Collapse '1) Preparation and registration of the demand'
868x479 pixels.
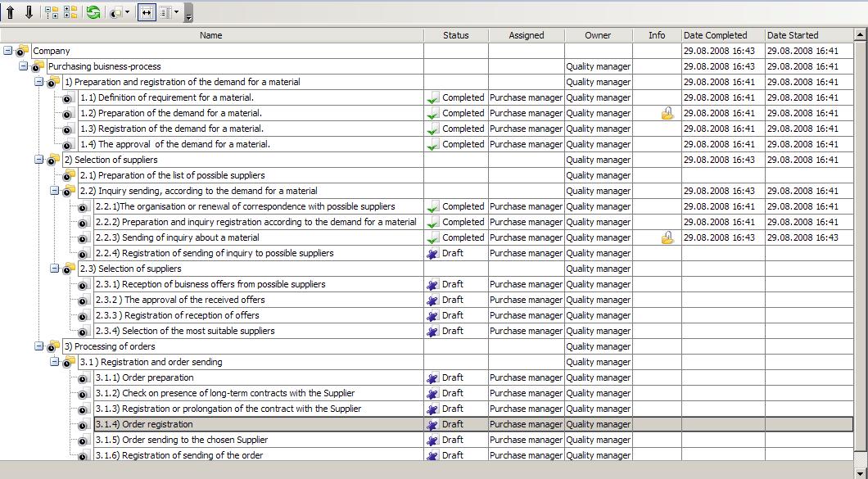pos(38,81)
